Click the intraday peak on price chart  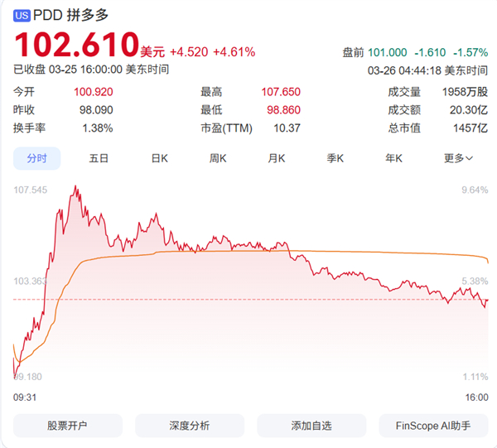pyautogui.click(x=75, y=187)
